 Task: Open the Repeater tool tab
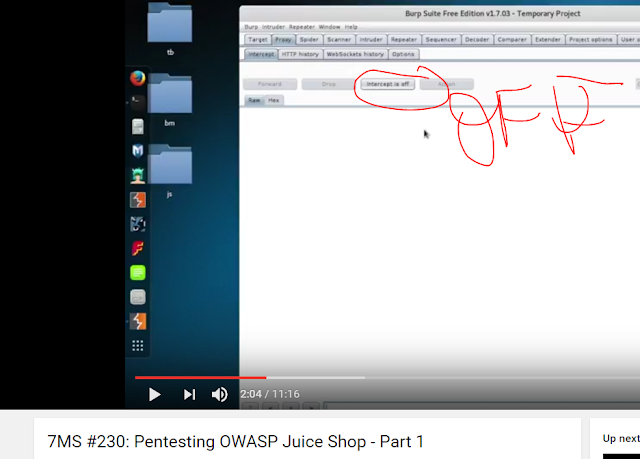[x=404, y=40]
